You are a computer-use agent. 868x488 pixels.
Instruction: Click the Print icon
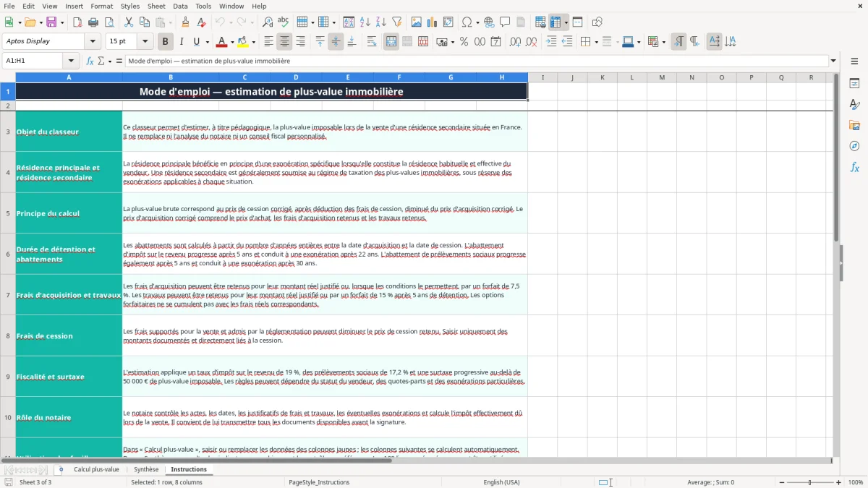[x=93, y=22]
